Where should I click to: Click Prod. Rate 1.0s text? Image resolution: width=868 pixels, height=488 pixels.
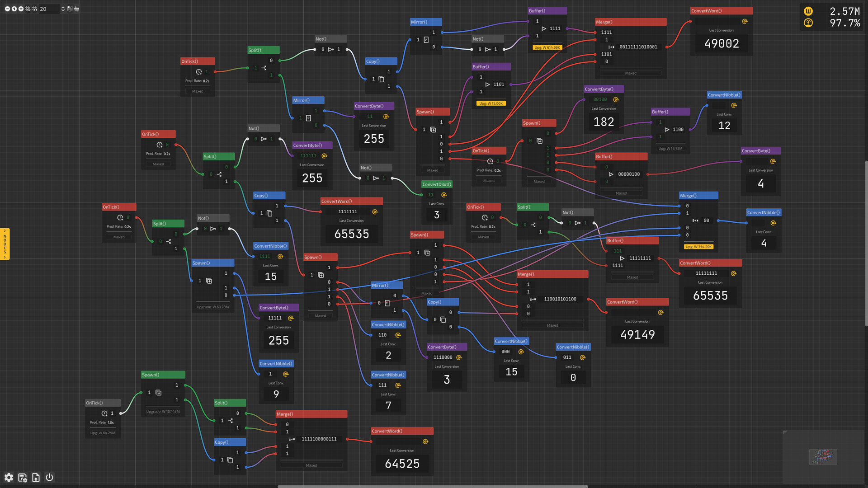[x=102, y=422]
